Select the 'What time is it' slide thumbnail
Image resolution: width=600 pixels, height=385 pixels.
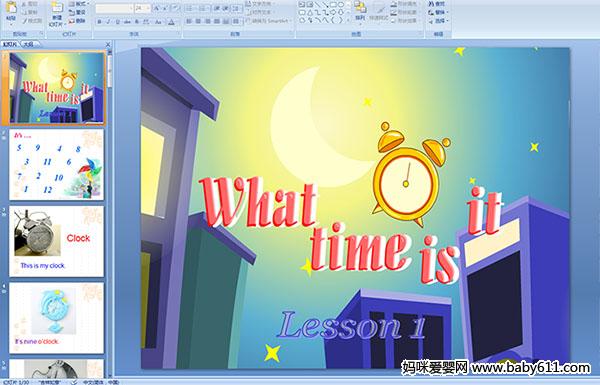57,88
